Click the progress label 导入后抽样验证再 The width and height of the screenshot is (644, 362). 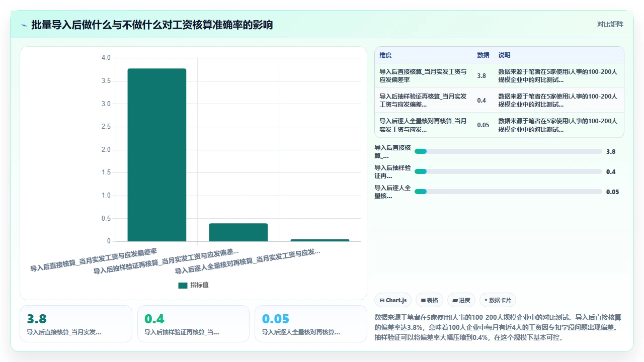(393, 171)
